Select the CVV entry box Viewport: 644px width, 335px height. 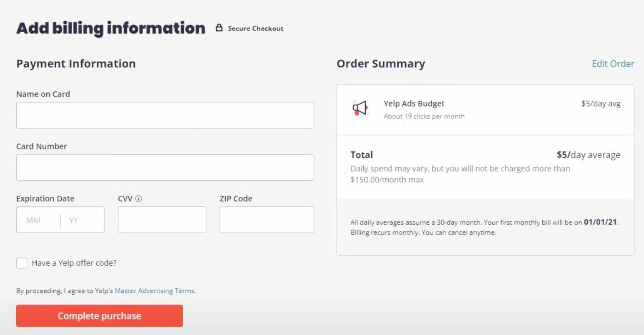[x=162, y=220]
